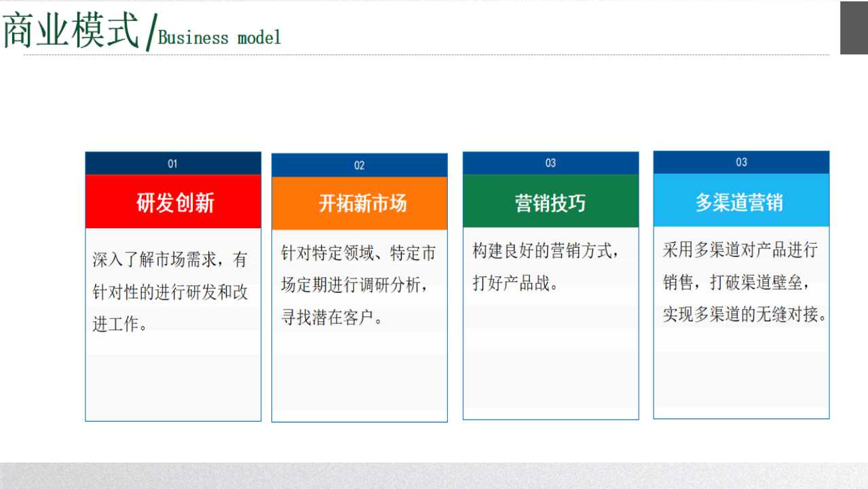The image size is (868, 489).
Task: Click the 03 label above 营销技巧
Action: [550, 163]
